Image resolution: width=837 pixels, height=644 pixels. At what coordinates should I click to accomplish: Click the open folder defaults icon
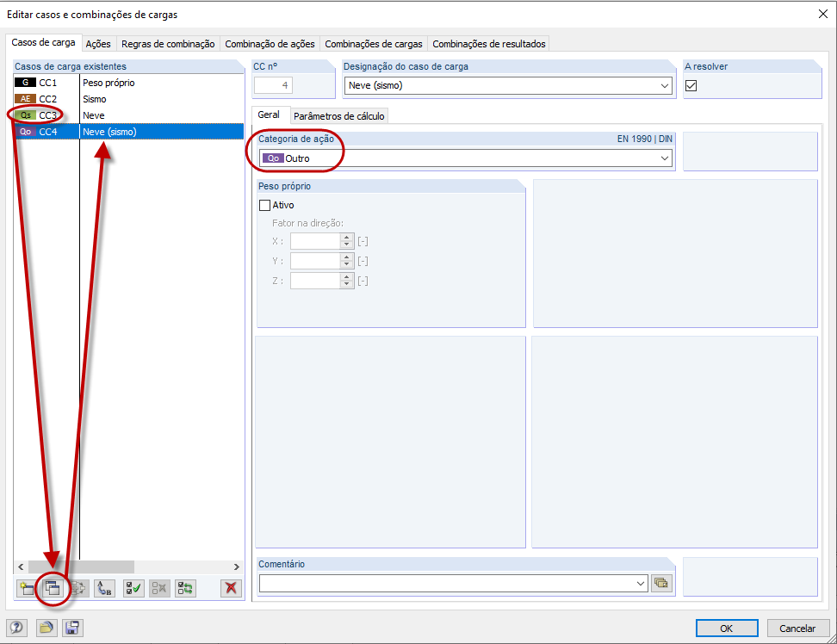click(x=46, y=628)
